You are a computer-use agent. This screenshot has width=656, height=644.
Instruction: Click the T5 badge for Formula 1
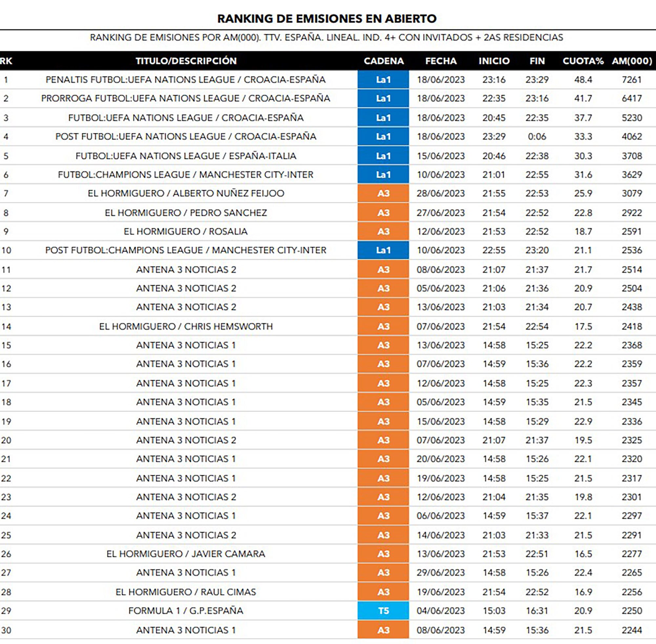point(383,611)
